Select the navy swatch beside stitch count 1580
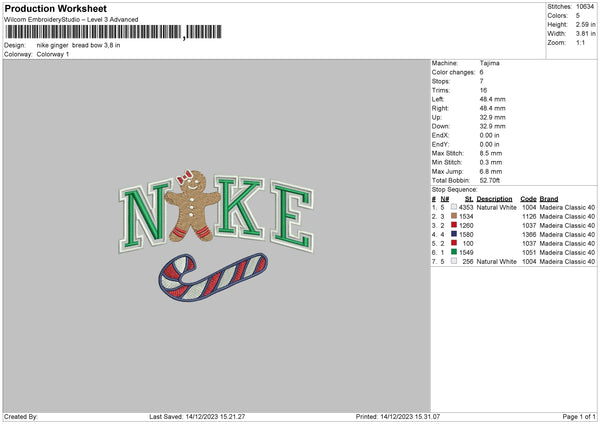 (453, 234)
